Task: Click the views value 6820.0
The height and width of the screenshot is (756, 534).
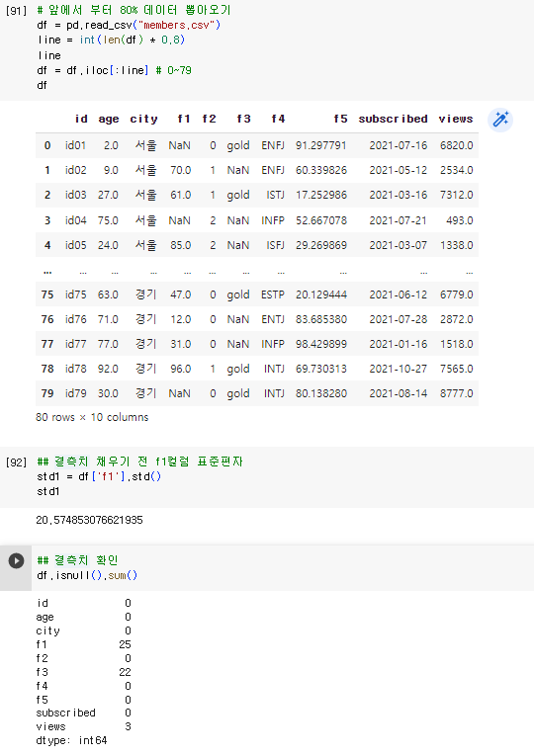Action: coord(456,145)
